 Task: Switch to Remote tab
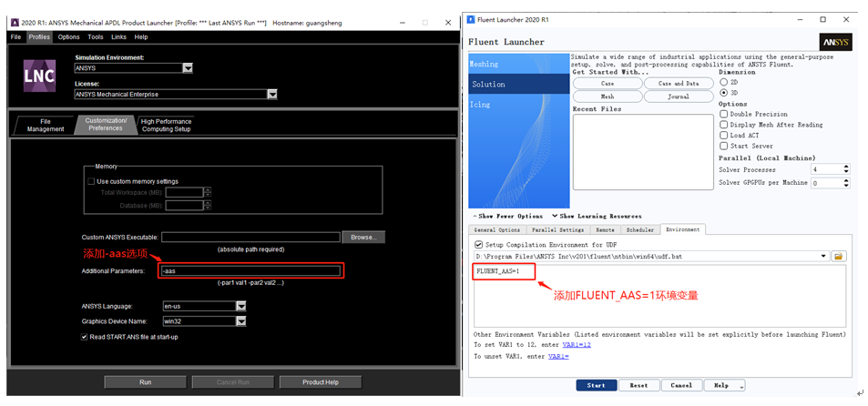point(606,229)
